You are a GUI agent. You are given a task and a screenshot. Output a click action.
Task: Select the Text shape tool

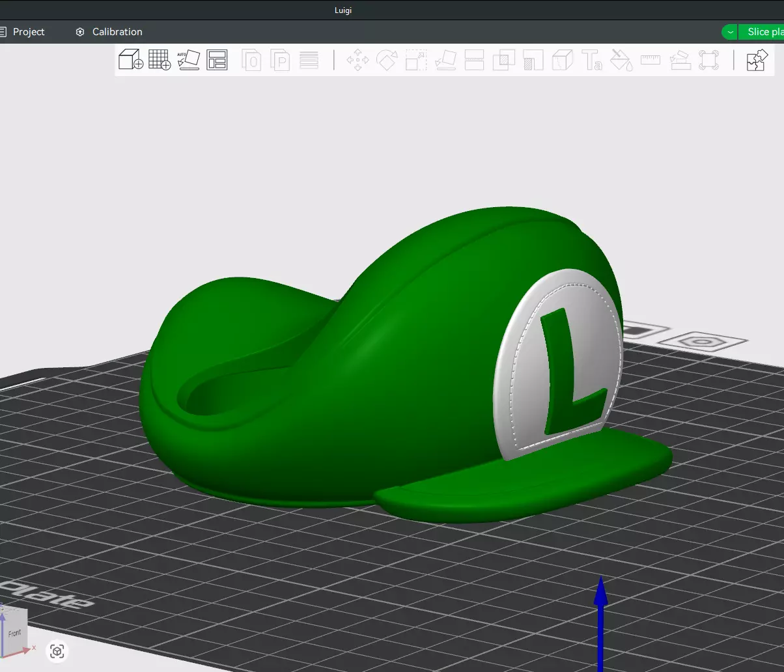[x=592, y=60]
